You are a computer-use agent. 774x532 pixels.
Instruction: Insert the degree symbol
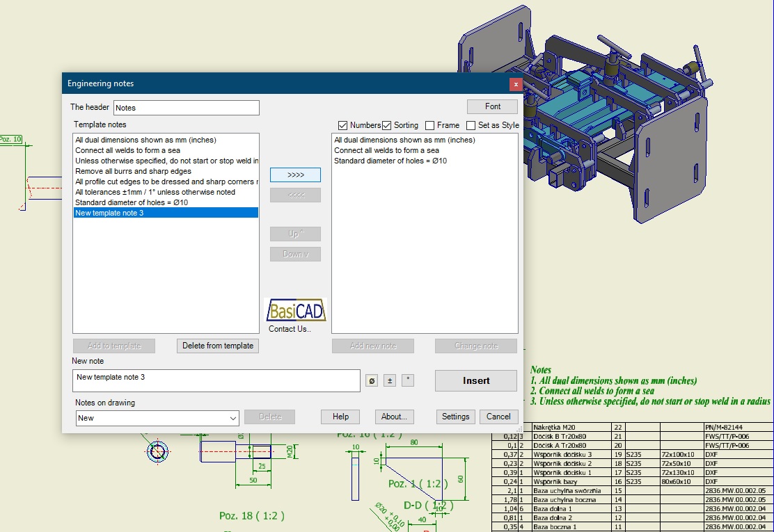point(409,380)
